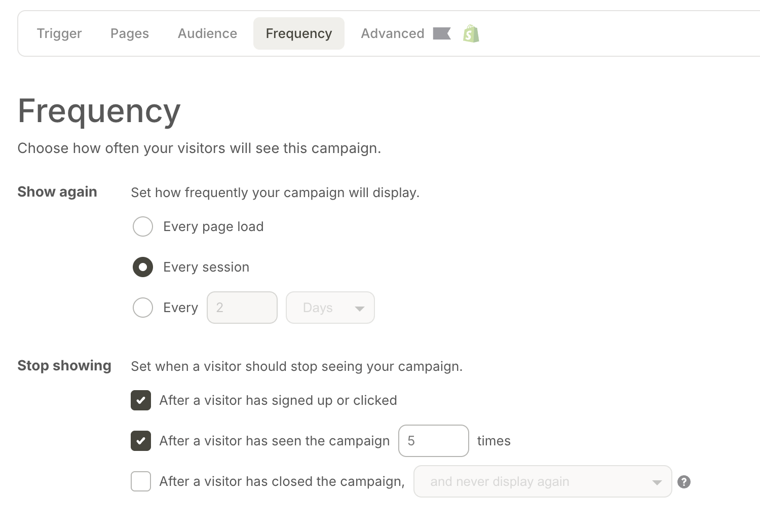Enable the closed the campaign checkbox
The width and height of the screenshot is (760, 532).
click(141, 481)
